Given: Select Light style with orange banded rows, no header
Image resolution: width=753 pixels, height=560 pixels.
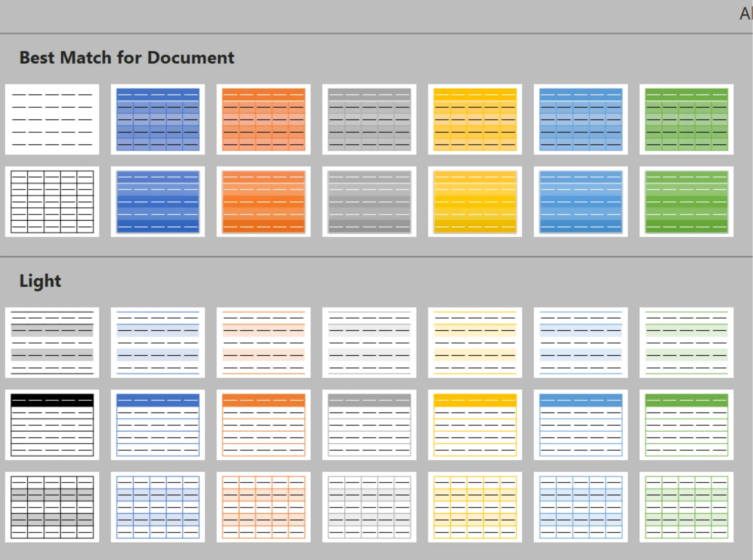Looking at the screenshot, I should 264,343.
